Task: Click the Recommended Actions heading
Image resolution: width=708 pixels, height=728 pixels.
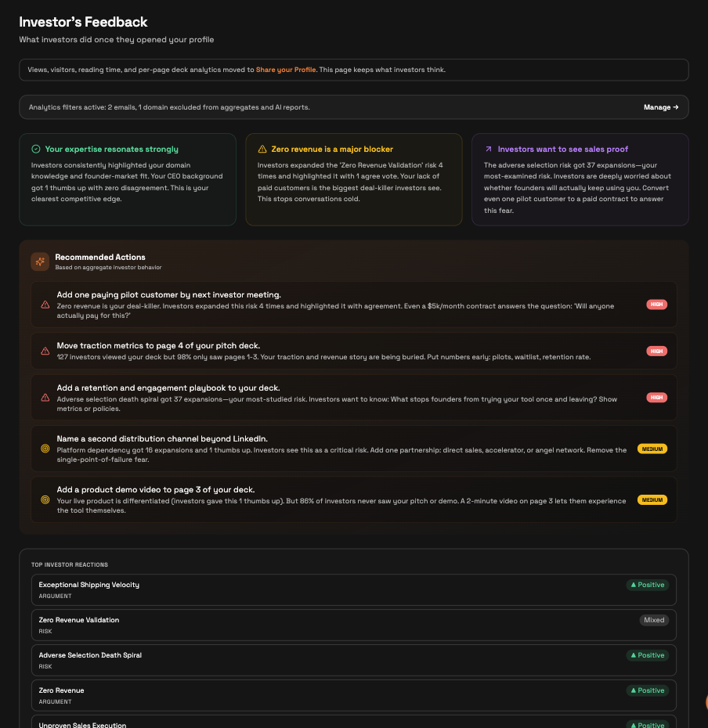Action: pyautogui.click(x=100, y=258)
